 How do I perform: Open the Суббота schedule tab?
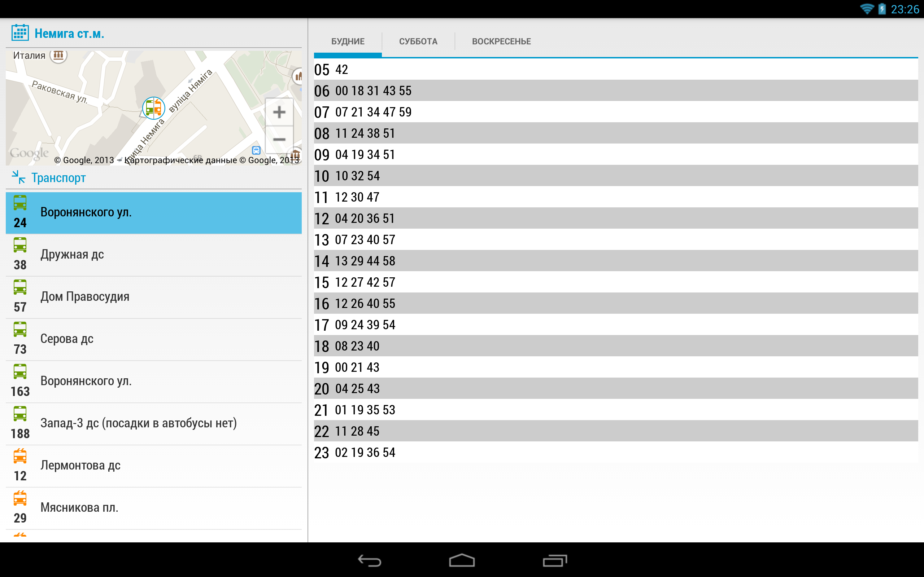(x=418, y=41)
